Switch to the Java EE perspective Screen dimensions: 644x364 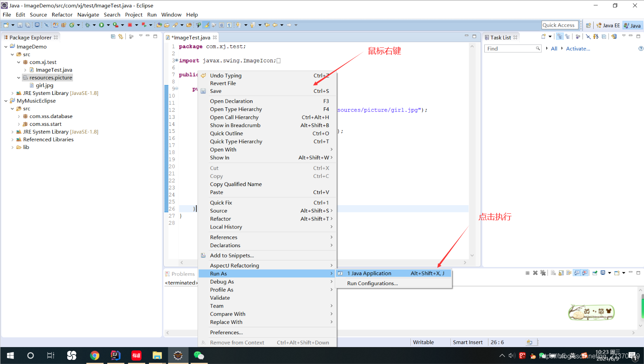pyautogui.click(x=608, y=25)
